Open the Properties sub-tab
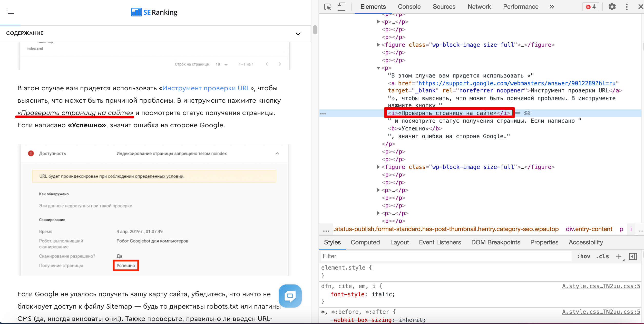 point(544,242)
